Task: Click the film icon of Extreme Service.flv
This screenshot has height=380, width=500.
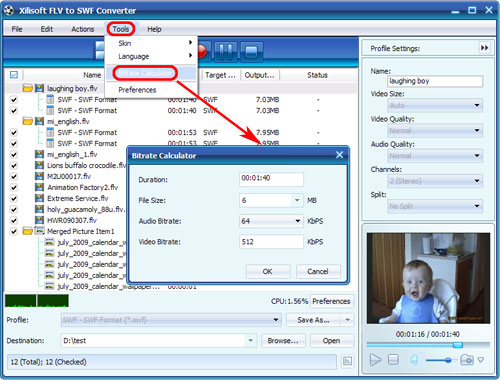Action: (39, 198)
